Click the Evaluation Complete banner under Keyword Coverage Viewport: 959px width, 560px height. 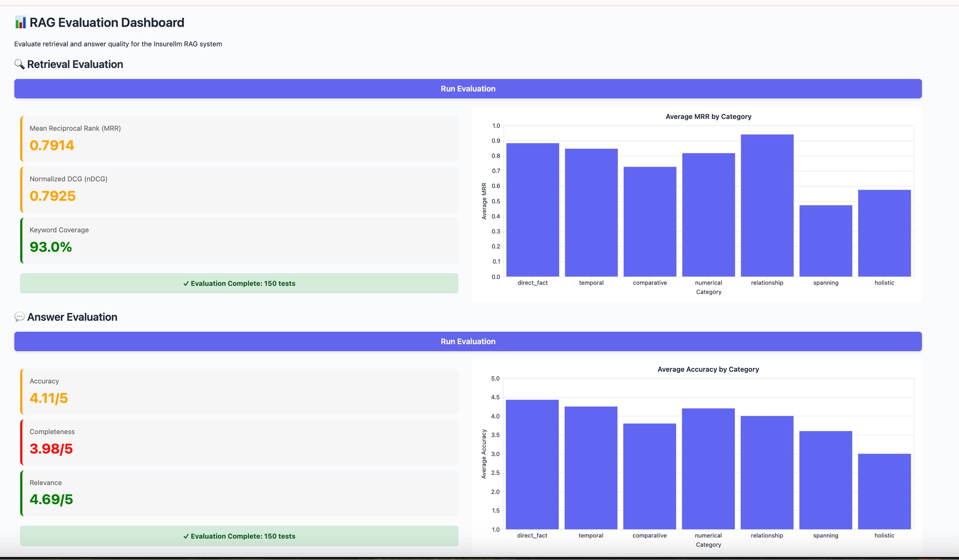239,283
